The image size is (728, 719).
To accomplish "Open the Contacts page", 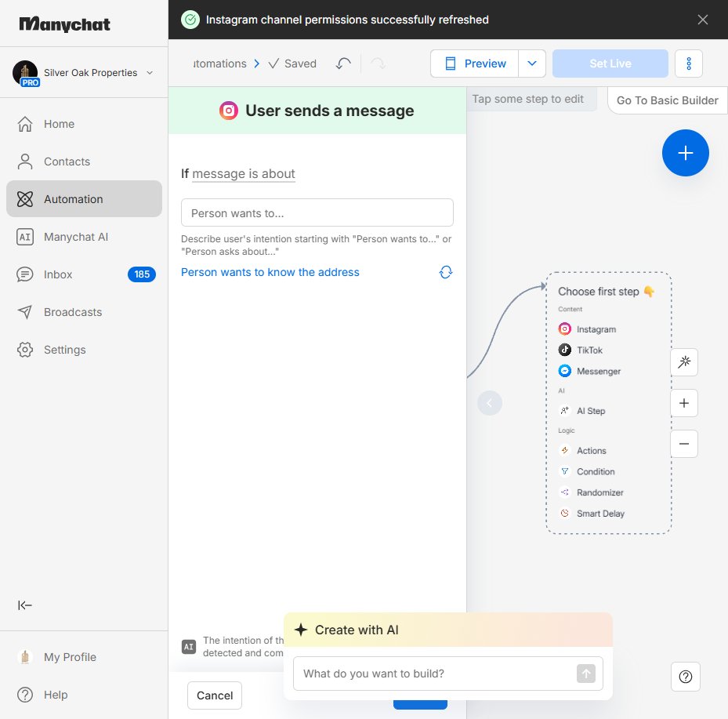I will [84, 162].
